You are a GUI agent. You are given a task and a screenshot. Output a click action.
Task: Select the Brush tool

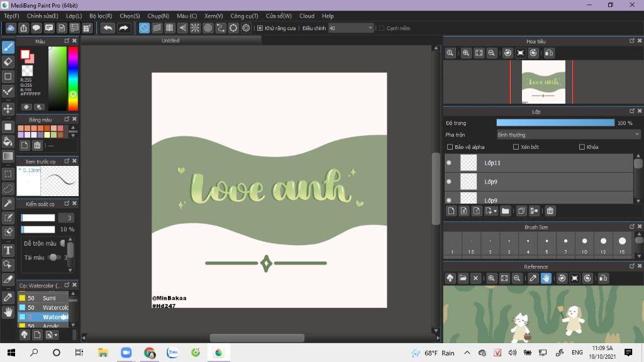[8, 47]
